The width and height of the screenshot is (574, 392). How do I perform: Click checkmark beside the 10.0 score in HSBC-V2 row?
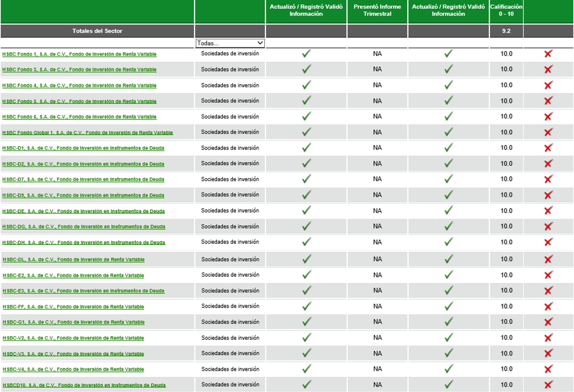(x=449, y=338)
